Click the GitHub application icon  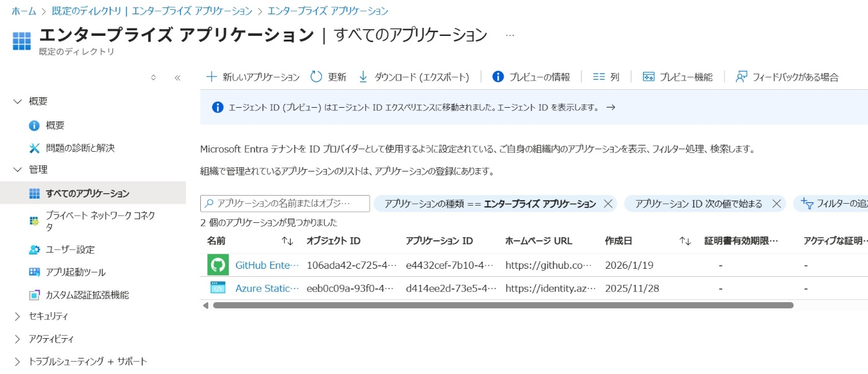[x=218, y=265]
